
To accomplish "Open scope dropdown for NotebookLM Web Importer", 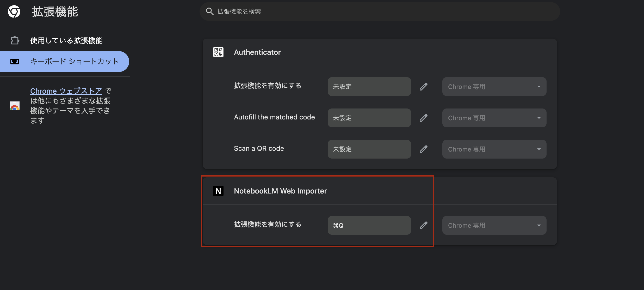I will pos(494,225).
